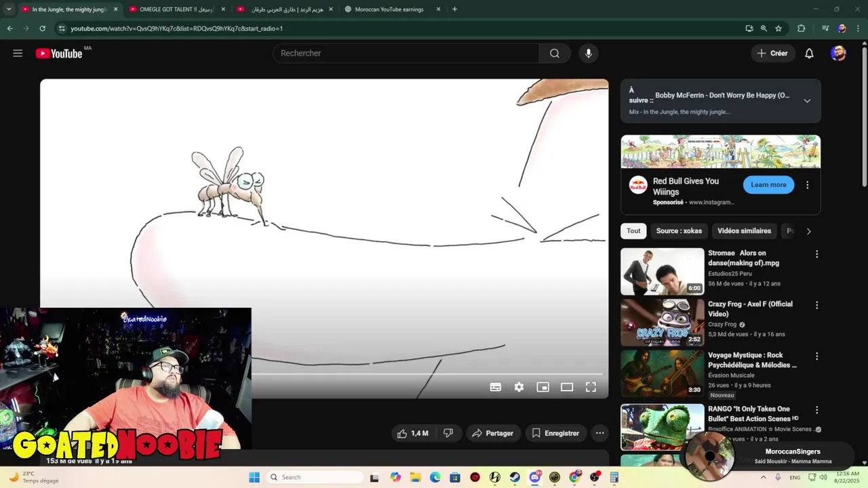The height and width of the screenshot is (488, 868).
Task: Go back in browser history
Action: pos(9,28)
